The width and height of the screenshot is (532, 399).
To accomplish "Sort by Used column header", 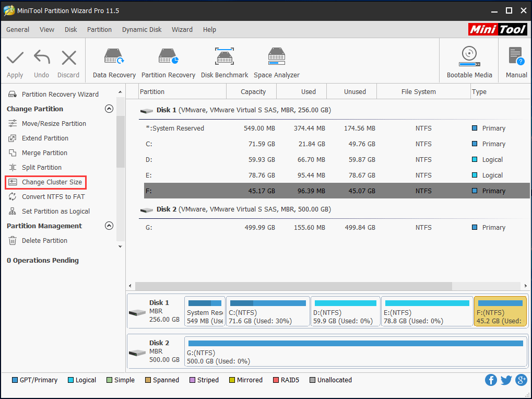I will [302, 91].
